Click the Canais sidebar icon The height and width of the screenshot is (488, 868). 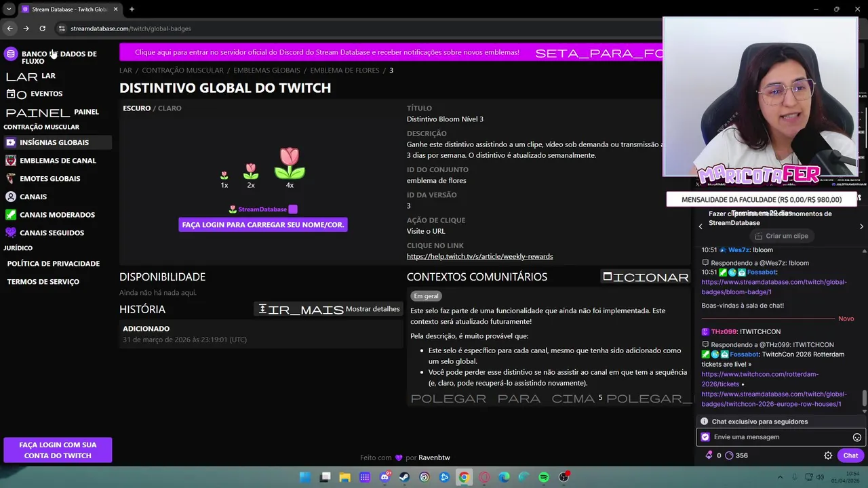(x=10, y=197)
